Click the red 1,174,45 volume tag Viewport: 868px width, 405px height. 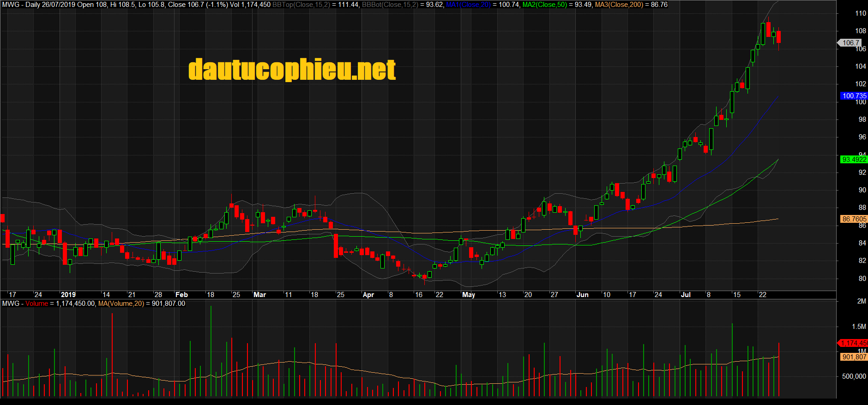coord(854,343)
